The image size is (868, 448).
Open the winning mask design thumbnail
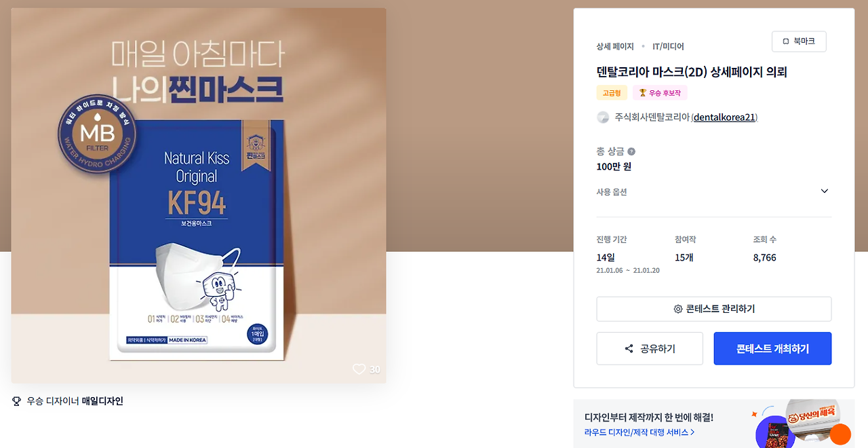click(x=199, y=195)
